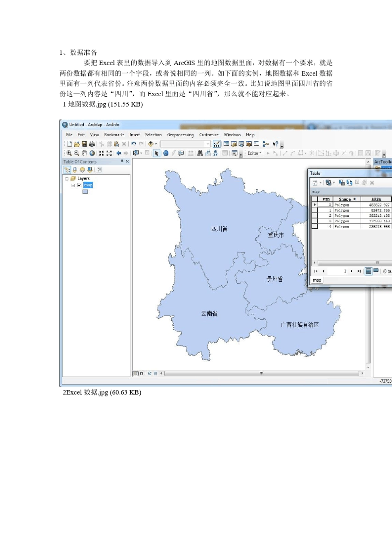Click the map layer symbol swatch
This screenshot has height=555, width=392.
coord(85,192)
